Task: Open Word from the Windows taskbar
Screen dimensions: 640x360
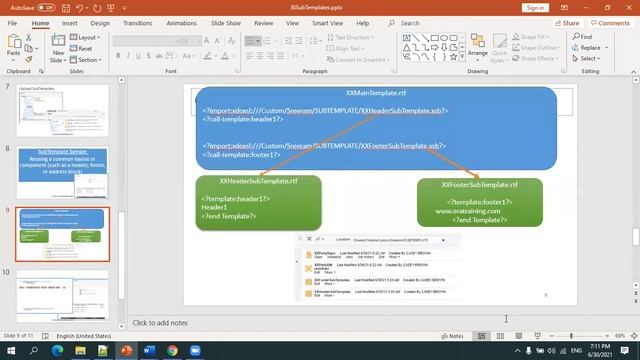Action: coord(149,351)
